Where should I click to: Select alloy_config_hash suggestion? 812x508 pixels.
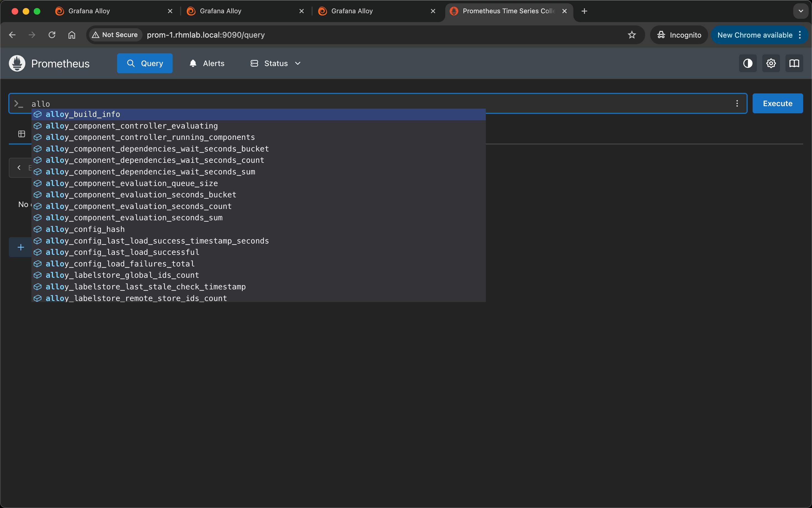pos(259,229)
